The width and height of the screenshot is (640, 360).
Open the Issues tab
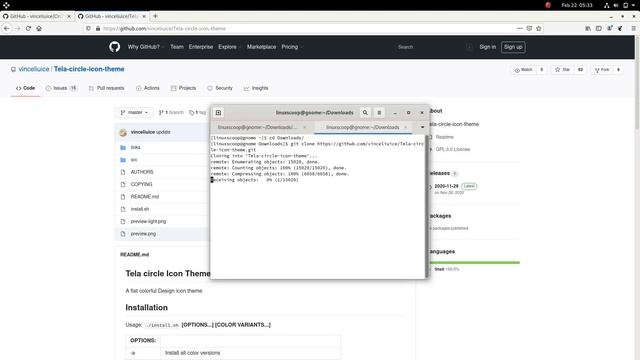click(x=61, y=88)
